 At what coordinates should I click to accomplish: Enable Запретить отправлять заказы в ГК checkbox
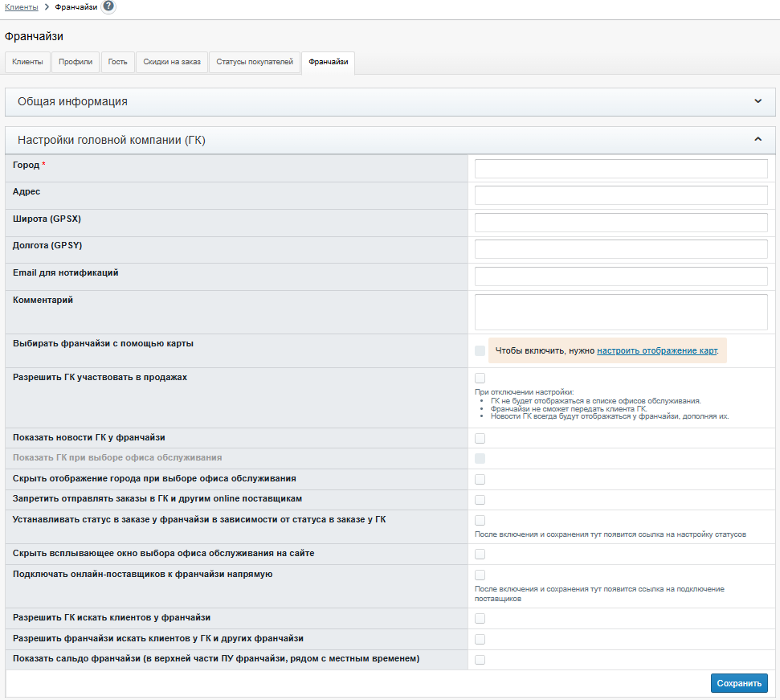pyautogui.click(x=480, y=500)
